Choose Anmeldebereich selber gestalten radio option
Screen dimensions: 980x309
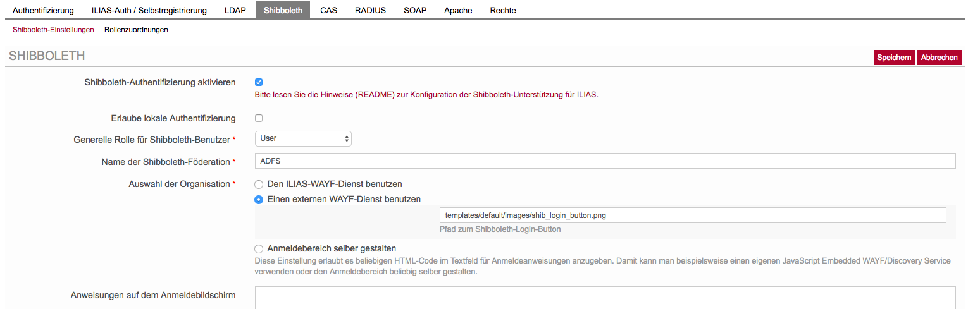click(259, 249)
